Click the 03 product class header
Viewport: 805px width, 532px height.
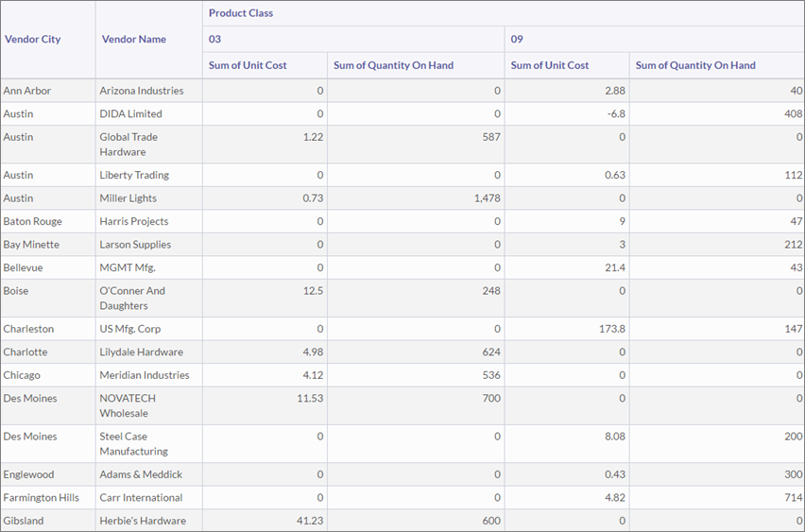[x=215, y=40]
